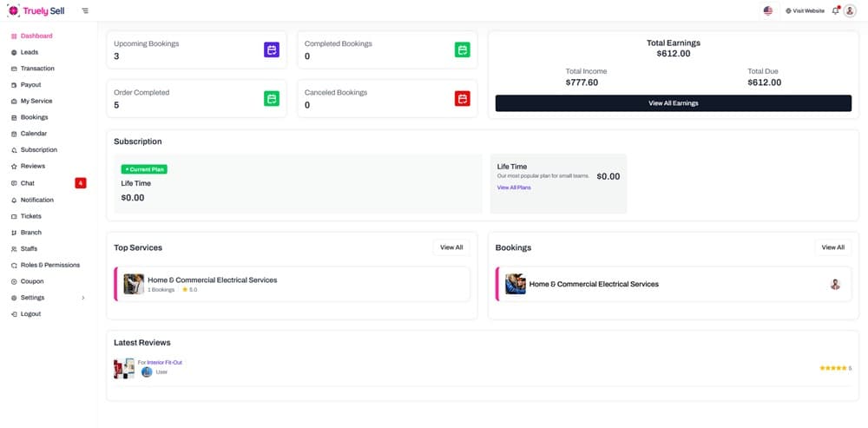Click View All in Bookings panel
This screenshot has height=428, width=868.
pyautogui.click(x=832, y=247)
